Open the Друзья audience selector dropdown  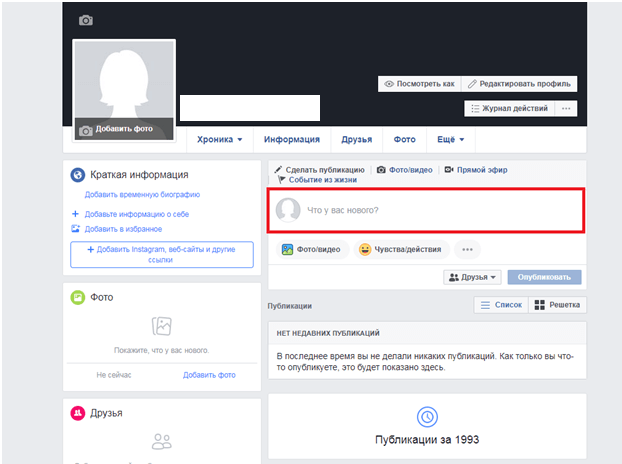point(472,277)
